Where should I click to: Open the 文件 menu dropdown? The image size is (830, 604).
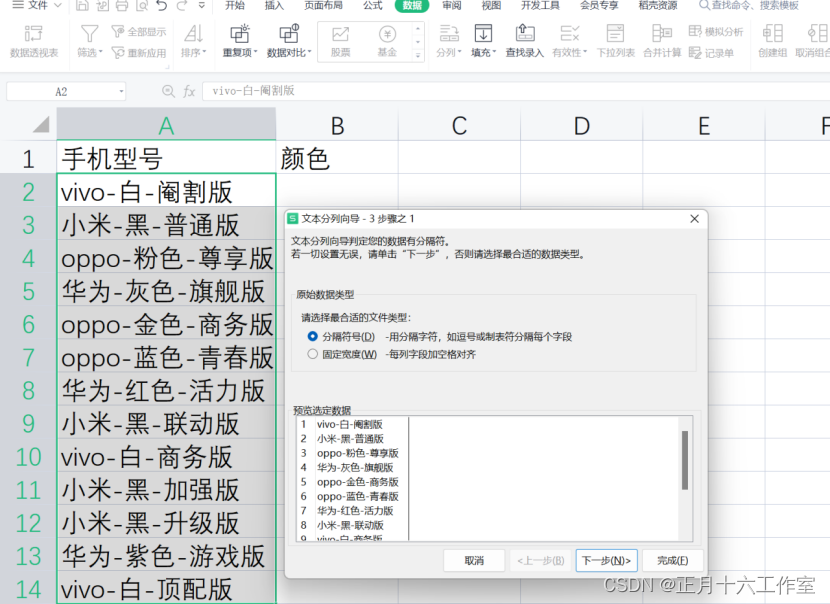pos(37,5)
